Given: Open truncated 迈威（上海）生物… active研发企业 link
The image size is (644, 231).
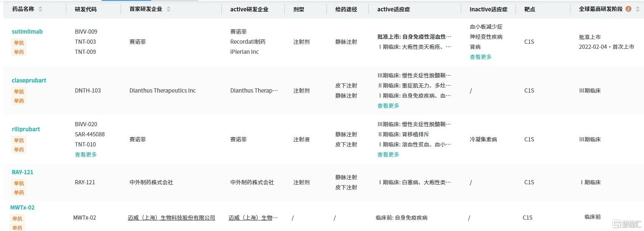Looking at the screenshot, I should [253, 218].
